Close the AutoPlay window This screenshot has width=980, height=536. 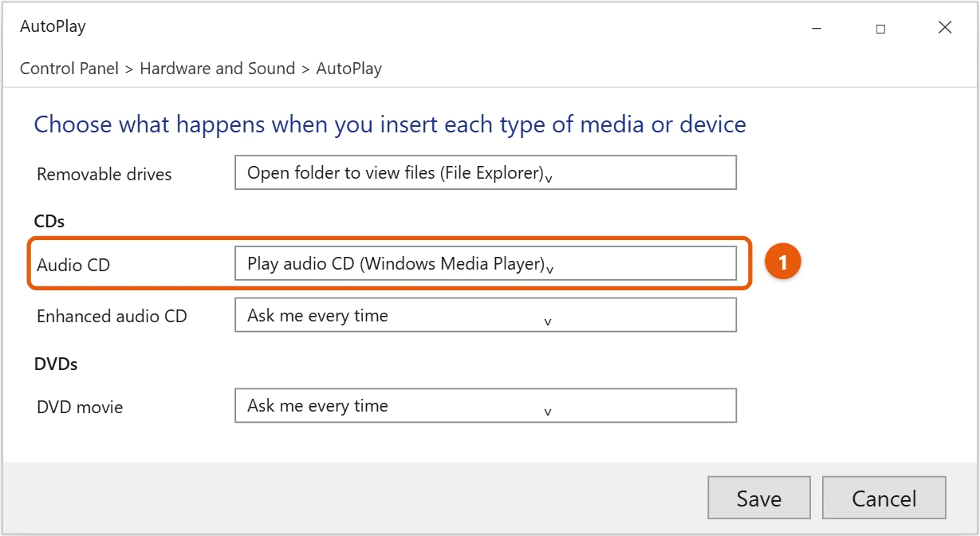coord(945,28)
